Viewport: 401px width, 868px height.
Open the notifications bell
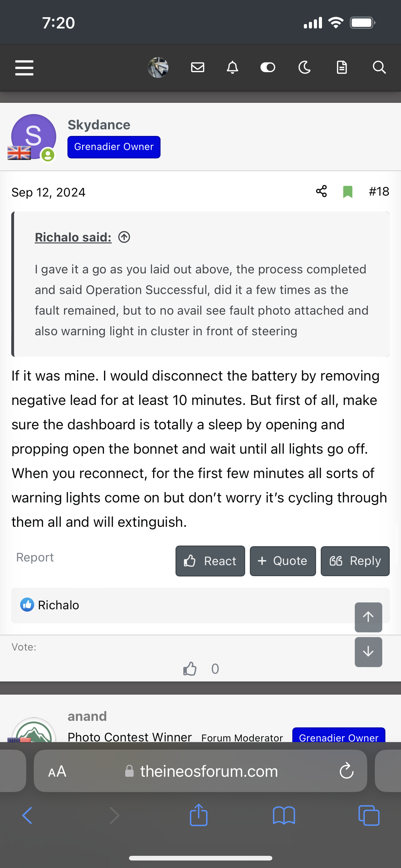tap(232, 67)
